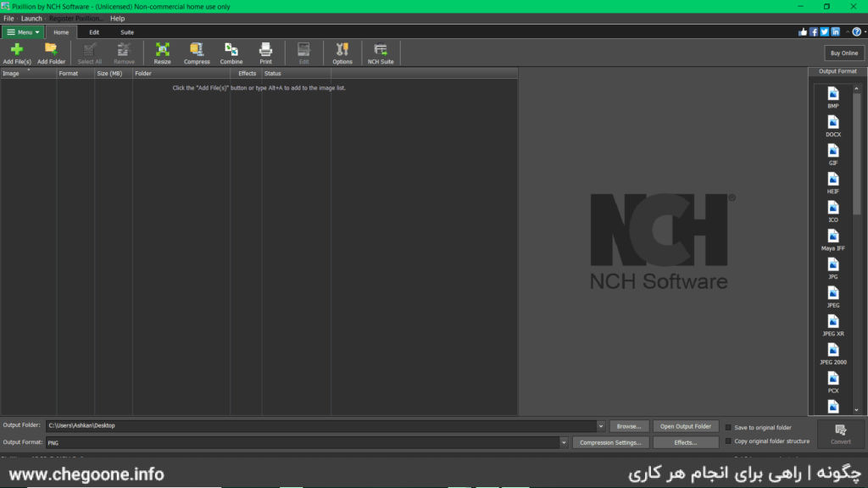868x488 pixels.
Task: Click the Remove toolbar icon
Action: [124, 53]
